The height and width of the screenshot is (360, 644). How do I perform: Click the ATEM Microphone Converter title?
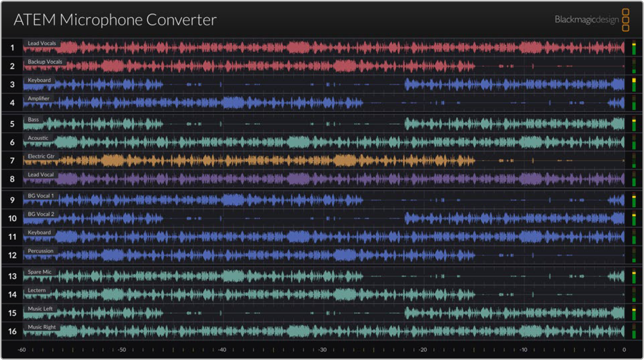(x=115, y=20)
